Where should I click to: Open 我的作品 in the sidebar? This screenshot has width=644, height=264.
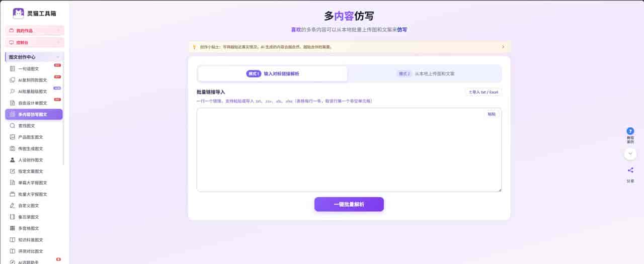35,31
